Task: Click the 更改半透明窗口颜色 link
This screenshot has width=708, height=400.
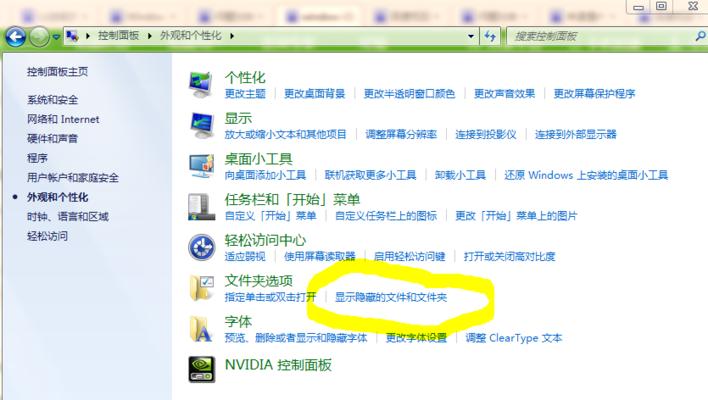Action: tap(410, 93)
